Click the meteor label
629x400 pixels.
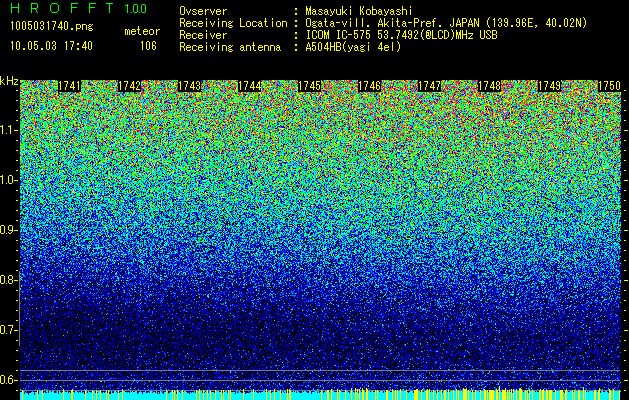[x=142, y=31]
